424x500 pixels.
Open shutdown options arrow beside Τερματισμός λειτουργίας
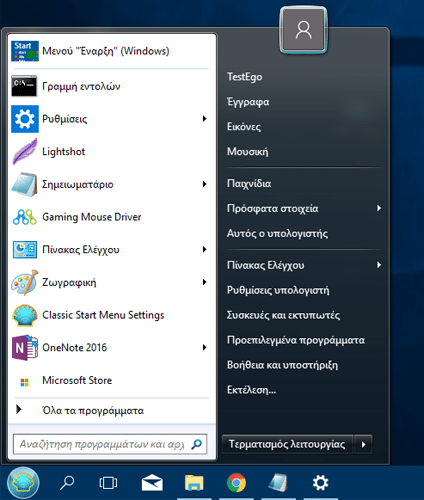pyautogui.click(x=363, y=444)
